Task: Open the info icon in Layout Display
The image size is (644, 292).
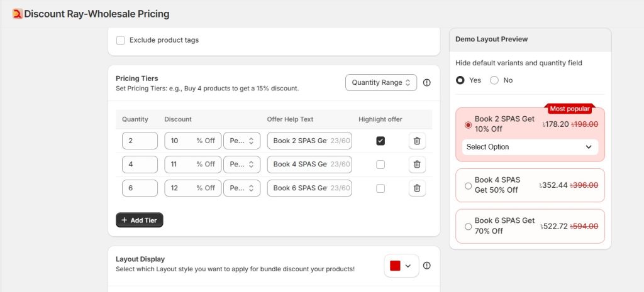Action: coord(427,266)
